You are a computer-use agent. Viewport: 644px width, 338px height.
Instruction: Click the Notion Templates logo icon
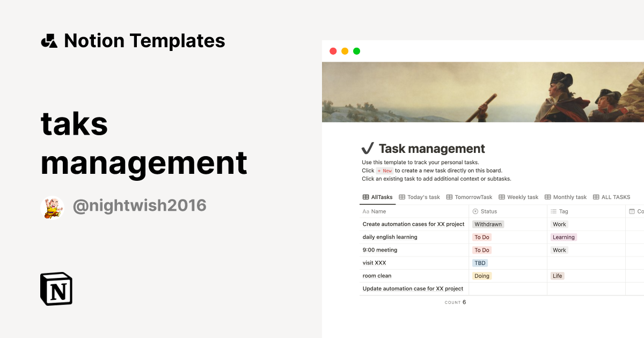pyautogui.click(x=49, y=40)
